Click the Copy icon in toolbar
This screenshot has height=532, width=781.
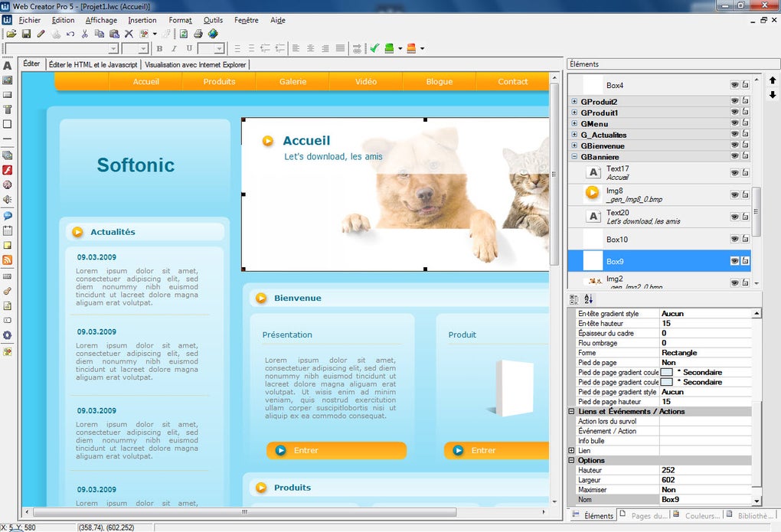point(100,34)
